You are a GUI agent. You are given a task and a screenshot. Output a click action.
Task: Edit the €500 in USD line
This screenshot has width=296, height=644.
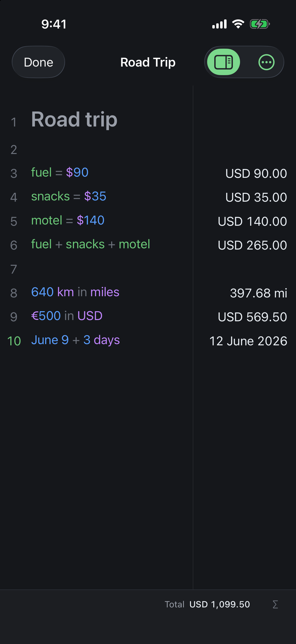pos(67,316)
